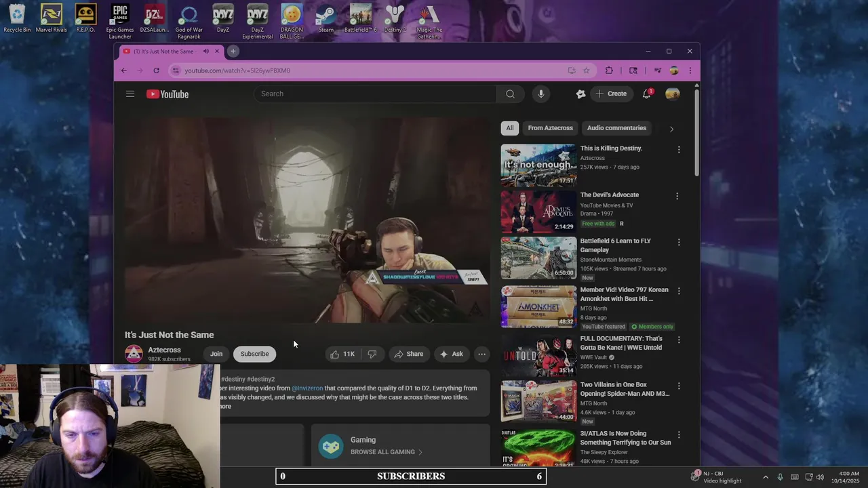Close the current YouTube tab
The image size is (868, 488).
point(217,52)
